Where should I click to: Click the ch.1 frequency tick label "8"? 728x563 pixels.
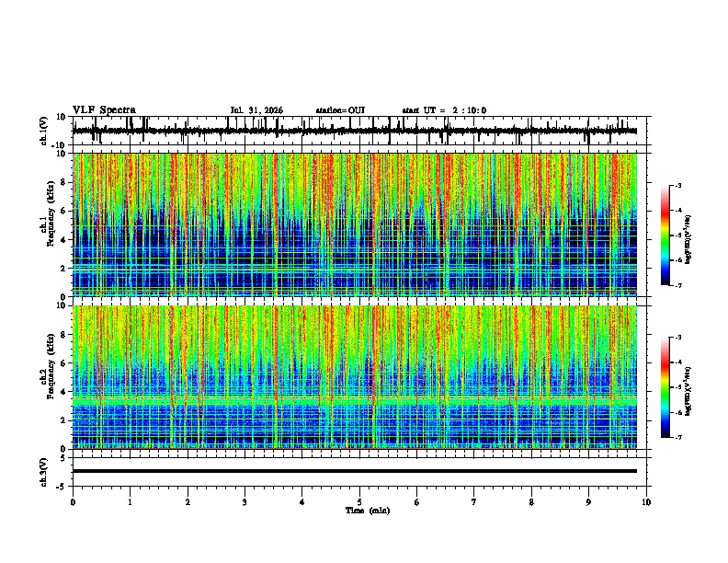64,182
